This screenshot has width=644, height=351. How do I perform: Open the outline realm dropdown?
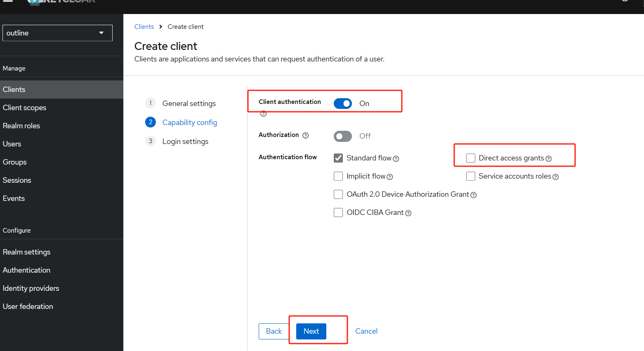click(x=57, y=33)
